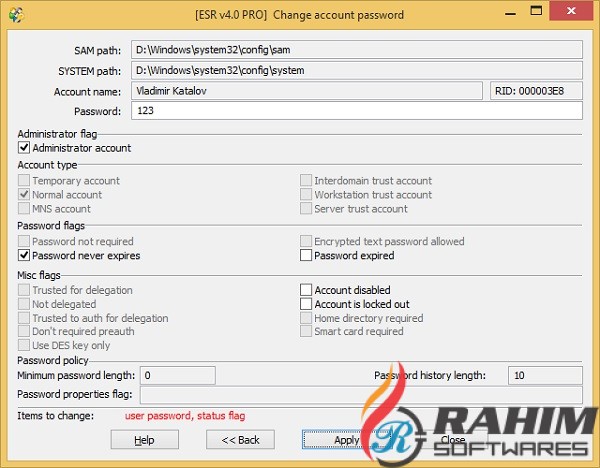The width and height of the screenshot is (600, 468).
Task: Toggle the MNS account checkbox
Action: coord(24,209)
